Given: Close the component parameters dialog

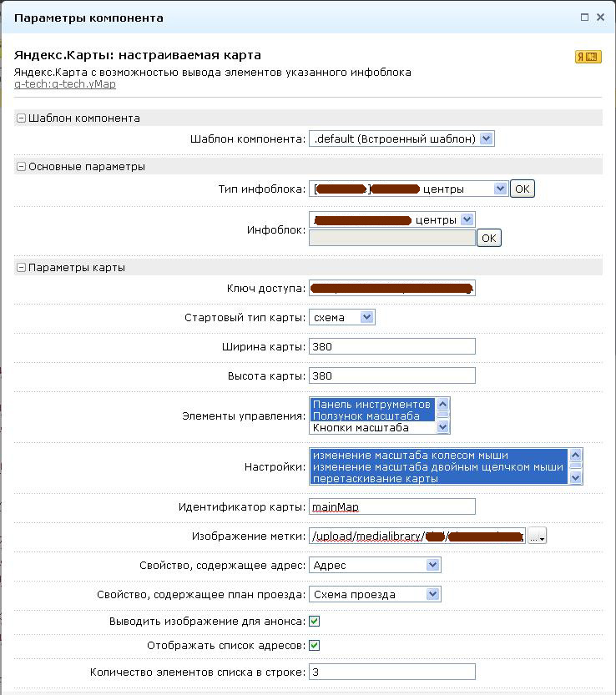Looking at the screenshot, I should click(x=600, y=18).
